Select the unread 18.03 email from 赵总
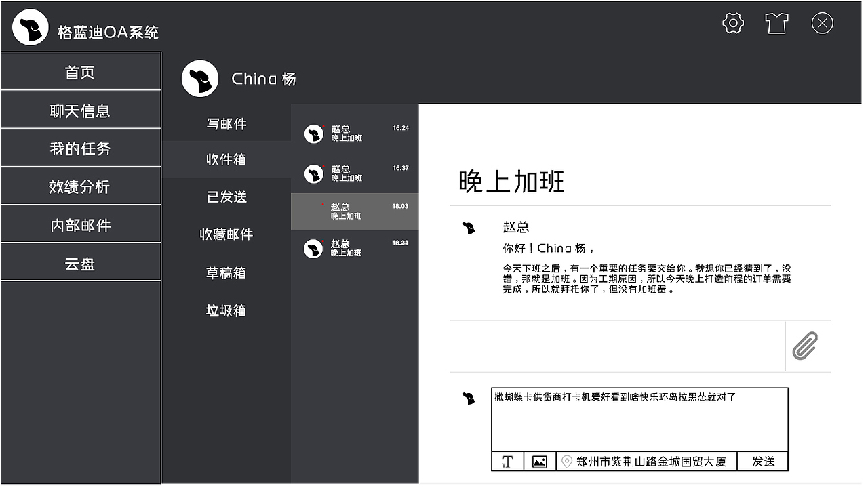This screenshot has height=490, width=868. 354,211
